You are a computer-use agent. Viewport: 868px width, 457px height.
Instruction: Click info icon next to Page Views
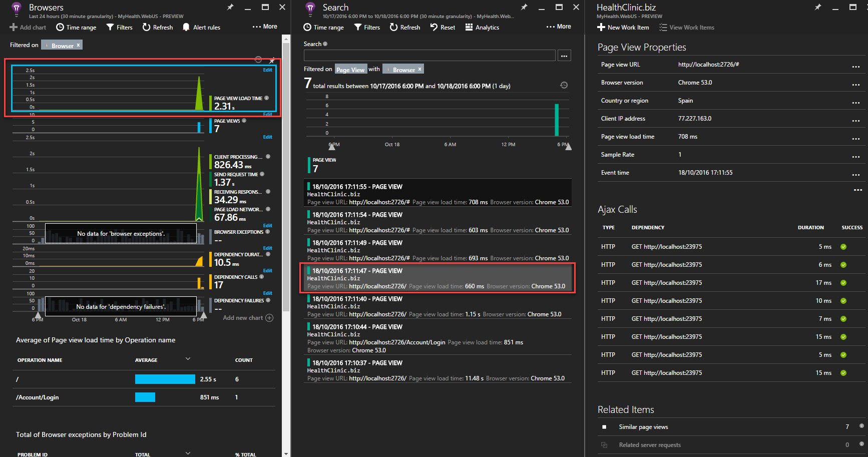244,121
